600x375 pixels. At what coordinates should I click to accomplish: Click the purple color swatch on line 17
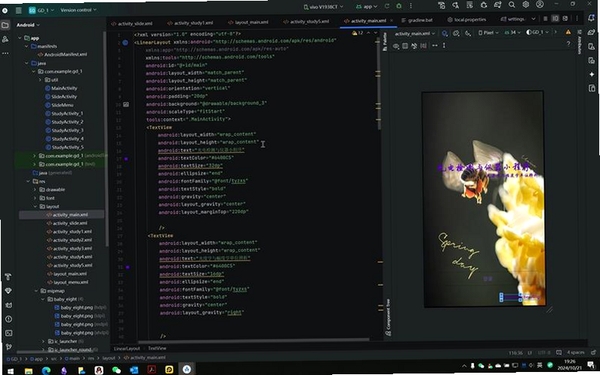pyautogui.click(x=126, y=158)
